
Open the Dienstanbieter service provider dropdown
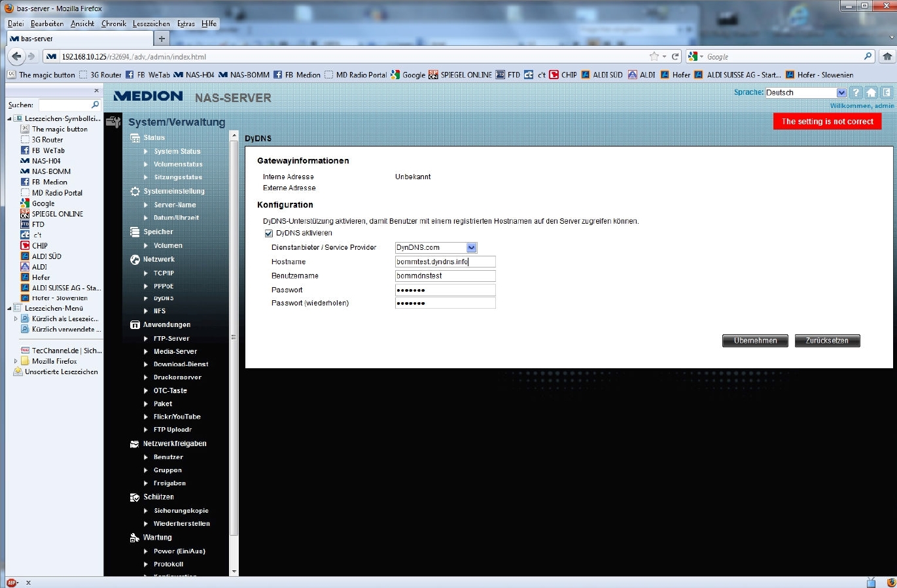point(471,247)
